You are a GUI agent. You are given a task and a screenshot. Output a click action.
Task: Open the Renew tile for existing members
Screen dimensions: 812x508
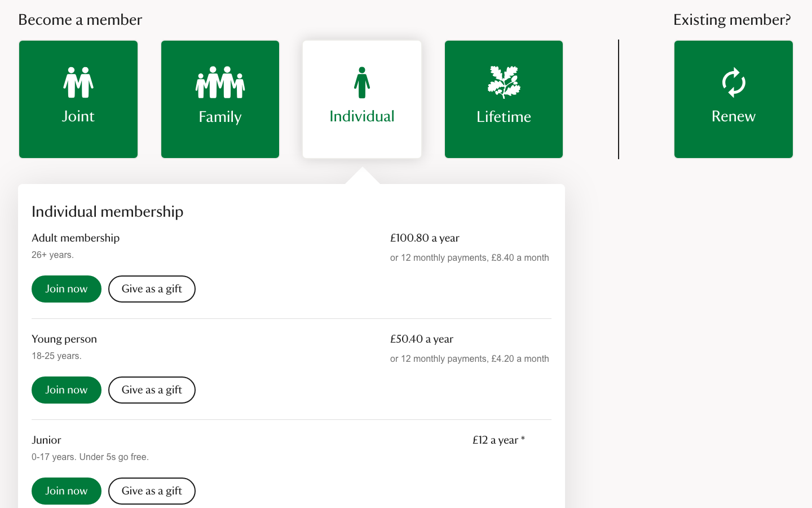click(734, 99)
